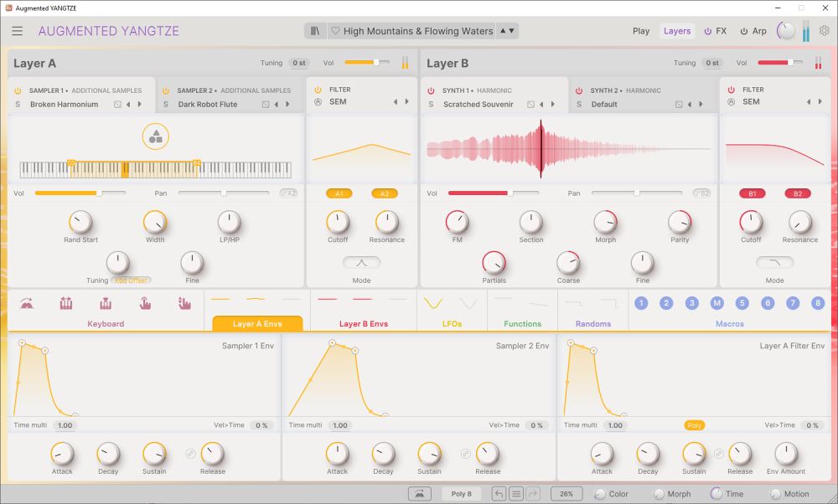
Task: Click the 26% zoom value field
Action: coord(566,494)
